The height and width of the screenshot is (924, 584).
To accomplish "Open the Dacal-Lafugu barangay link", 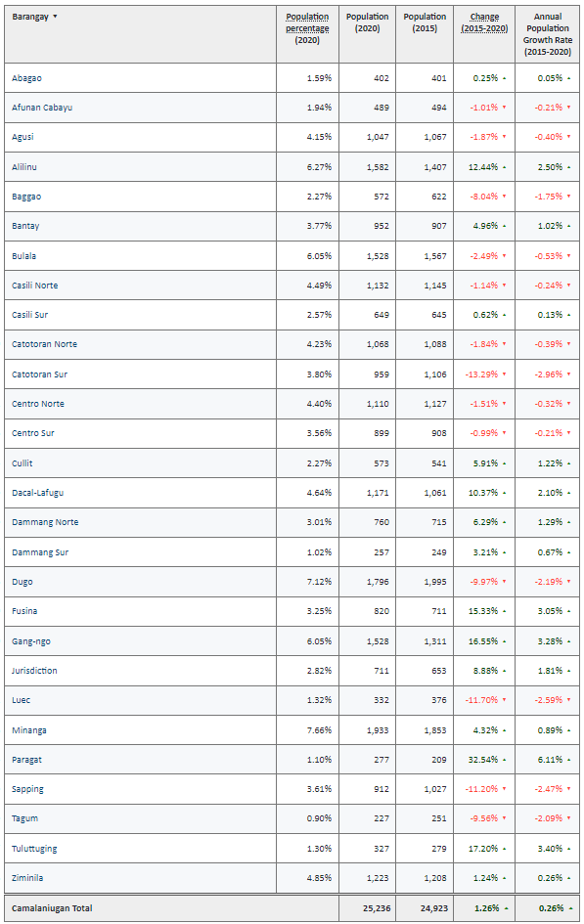I will [38, 493].
